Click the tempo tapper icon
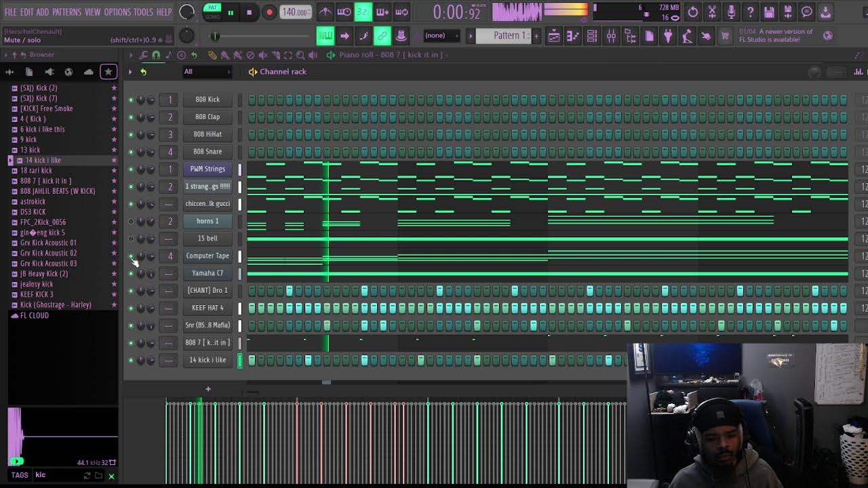868x488 pixels. [x=687, y=36]
